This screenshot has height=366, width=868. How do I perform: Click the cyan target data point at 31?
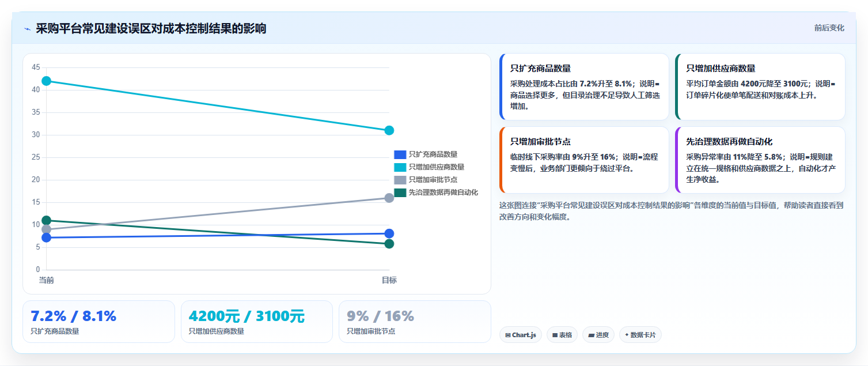(389, 130)
